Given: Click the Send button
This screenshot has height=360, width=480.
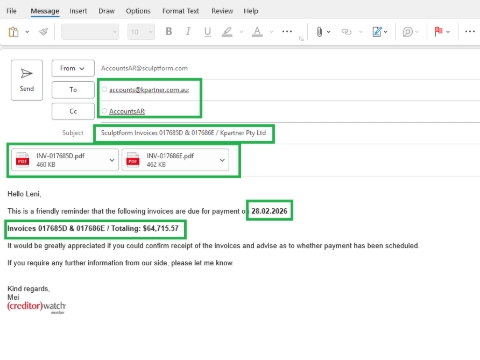Looking at the screenshot, I should (x=27, y=80).
